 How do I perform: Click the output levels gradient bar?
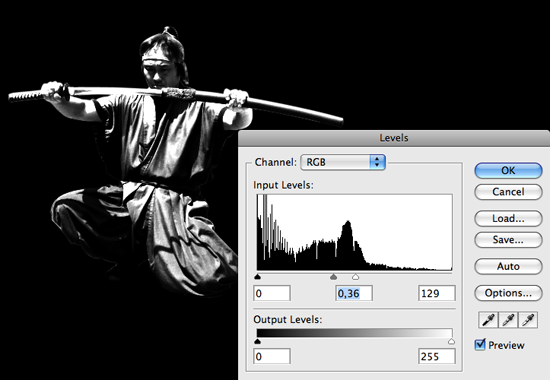[355, 333]
